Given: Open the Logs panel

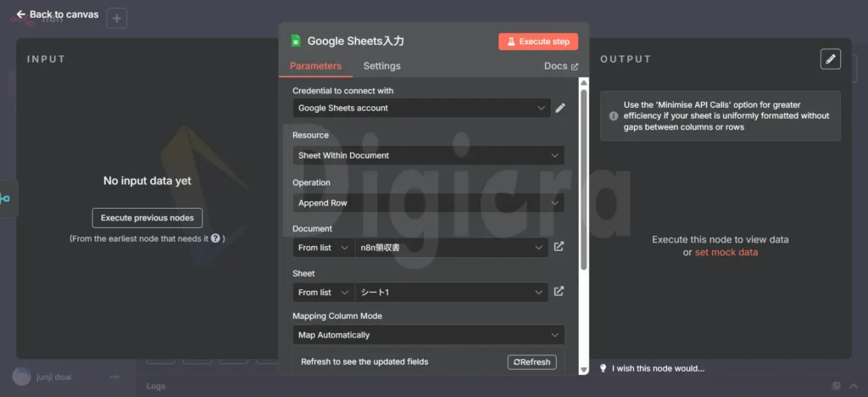Looking at the screenshot, I should [156, 386].
